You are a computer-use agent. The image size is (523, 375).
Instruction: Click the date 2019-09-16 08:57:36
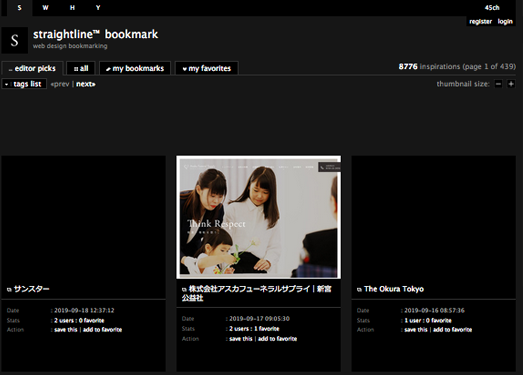pos(434,311)
